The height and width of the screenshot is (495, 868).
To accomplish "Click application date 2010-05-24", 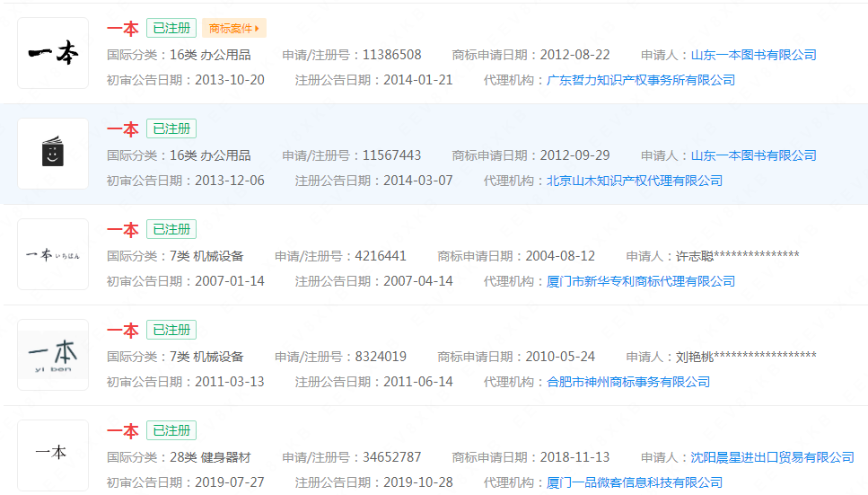I will 560,357.
